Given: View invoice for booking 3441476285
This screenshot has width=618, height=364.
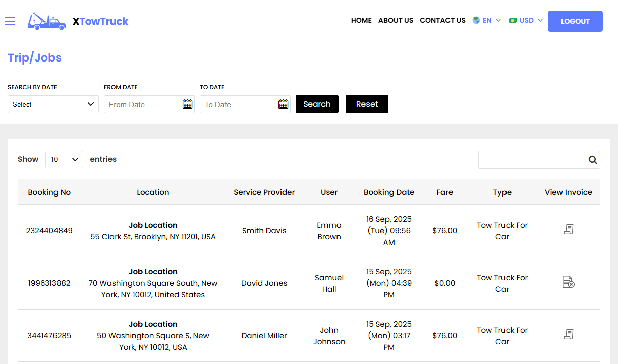Looking at the screenshot, I should [569, 334].
